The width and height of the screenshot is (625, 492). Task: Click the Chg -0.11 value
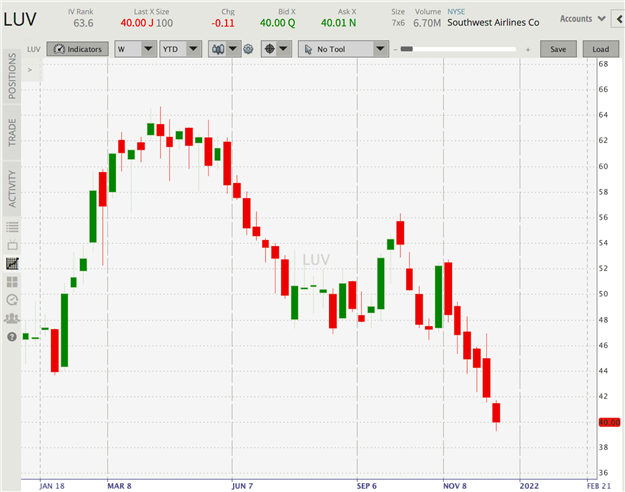click(223, 23)
